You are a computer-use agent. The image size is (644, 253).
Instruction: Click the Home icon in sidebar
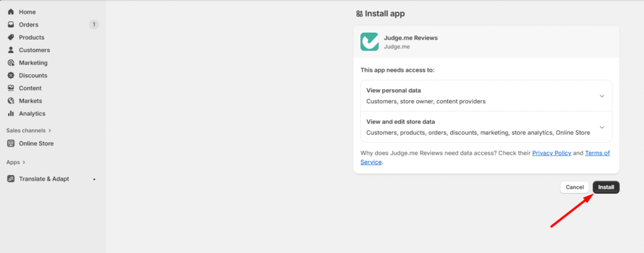[x=11, y=12]
